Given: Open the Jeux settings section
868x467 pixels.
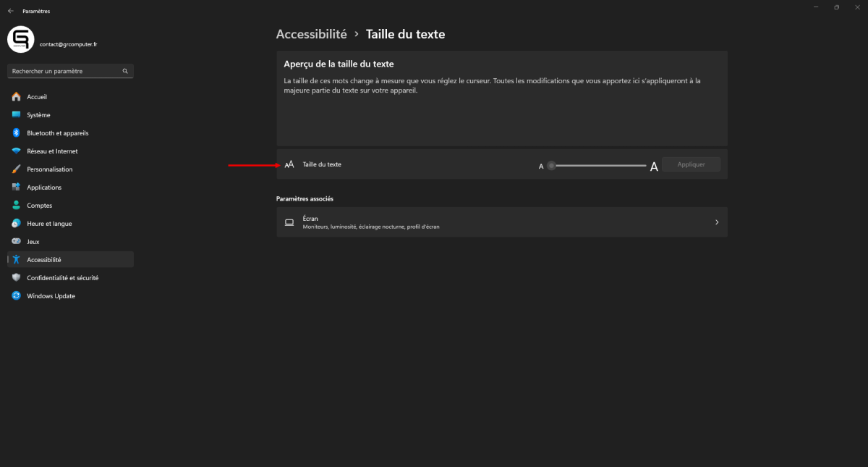Looking at the screenshot, I should pos(70,242).
